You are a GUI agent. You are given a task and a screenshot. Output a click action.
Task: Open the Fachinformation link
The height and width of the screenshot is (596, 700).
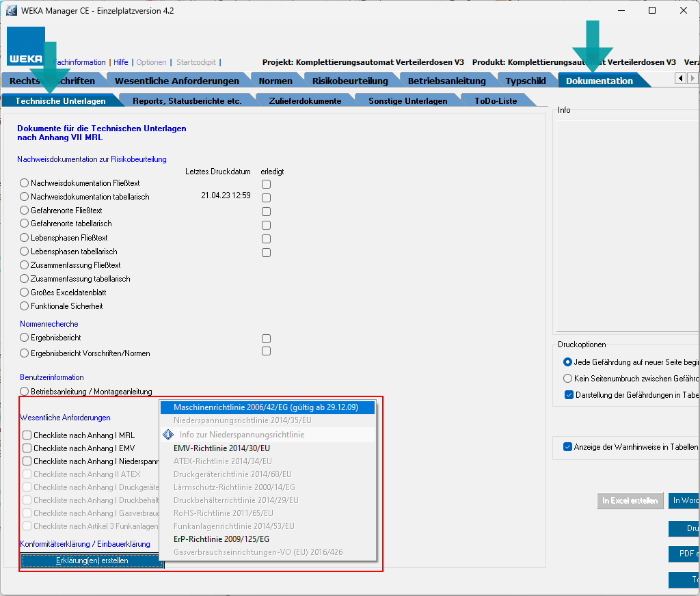click(79, 62)
